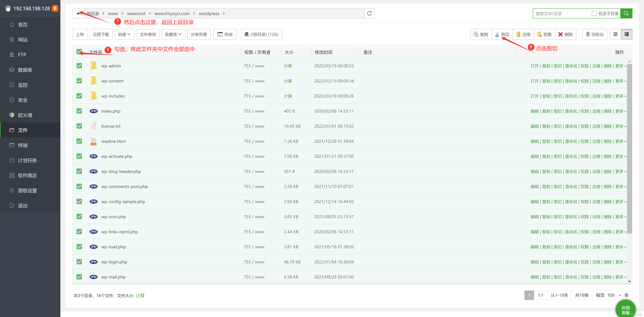The width and height of the screenshot is (644, 317).
Task: Switch to list view layout
Action: (627, 35)
